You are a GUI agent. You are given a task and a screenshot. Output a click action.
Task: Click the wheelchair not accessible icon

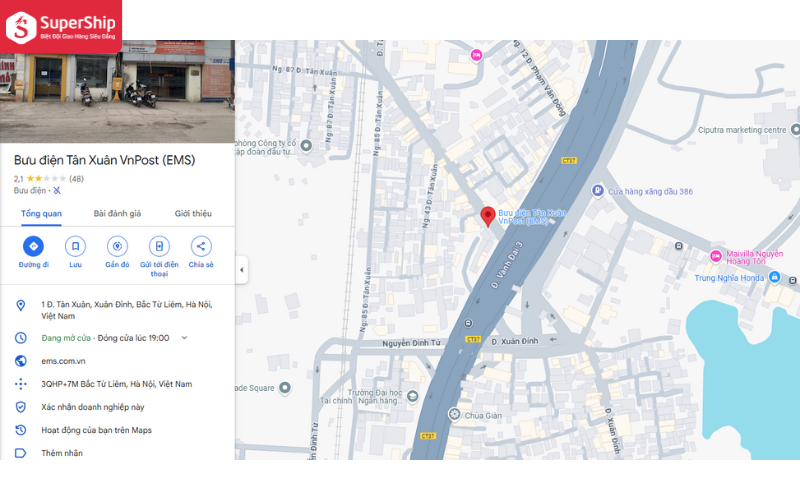pyautogui.click(x=57, y=190)
